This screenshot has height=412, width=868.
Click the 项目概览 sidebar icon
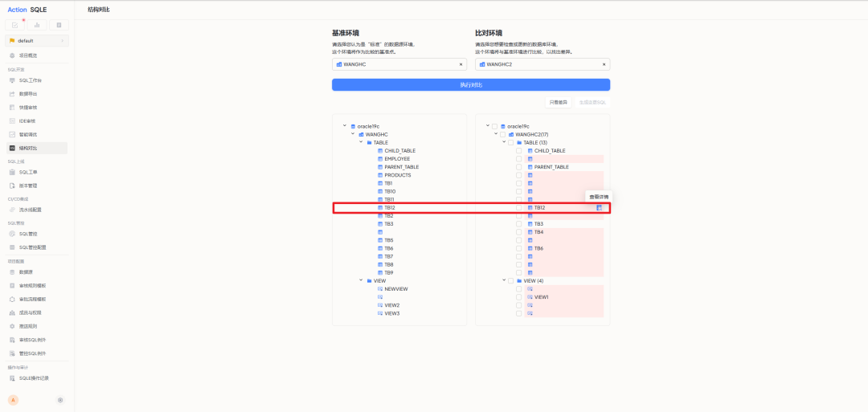12,55
